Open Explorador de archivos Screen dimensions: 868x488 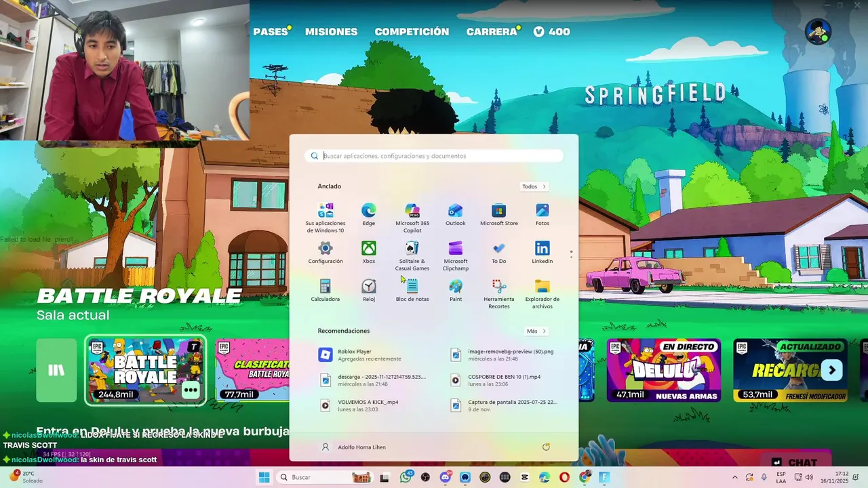click(x=542, y=293)
